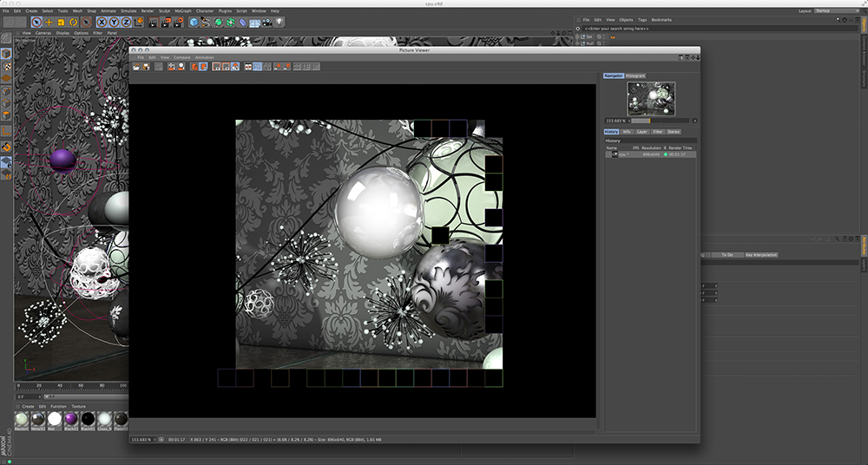Open zoom percentage dropdown in Picture Viewer status bar

click(144, 439)
